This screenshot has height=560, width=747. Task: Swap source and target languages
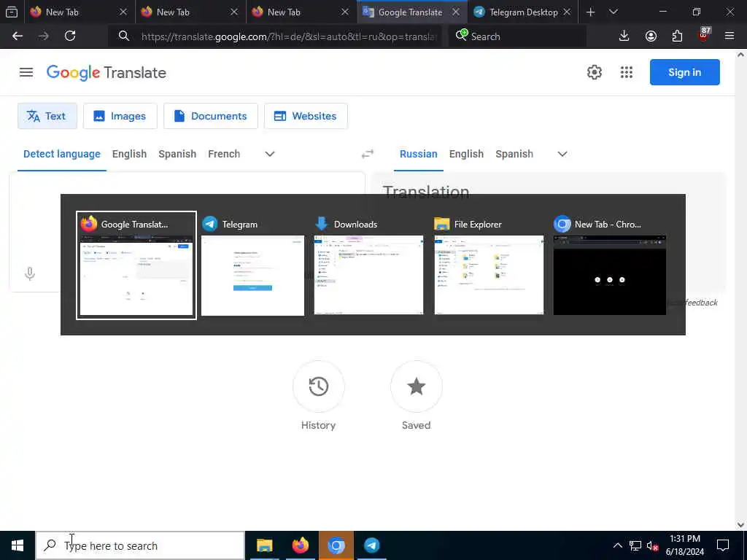coord(368,154)
